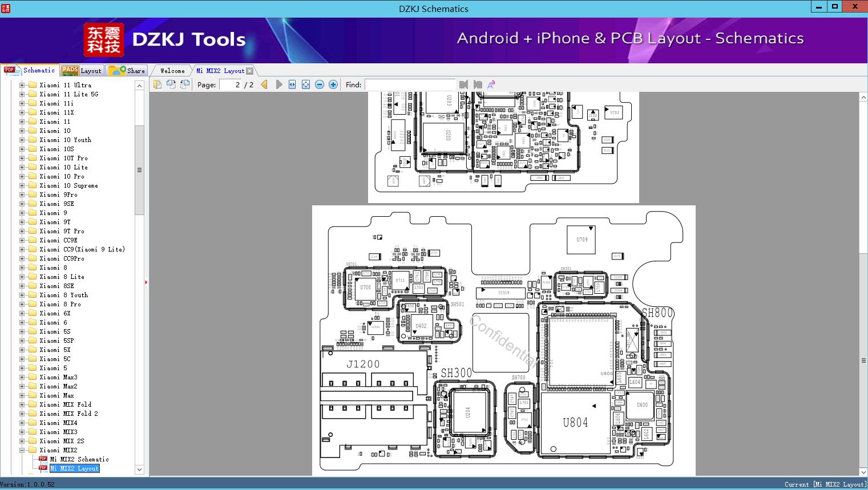The image size is (868, 490).
Task: Select Mi MIX2 Layout in the tree
Action: click(74, 468)
